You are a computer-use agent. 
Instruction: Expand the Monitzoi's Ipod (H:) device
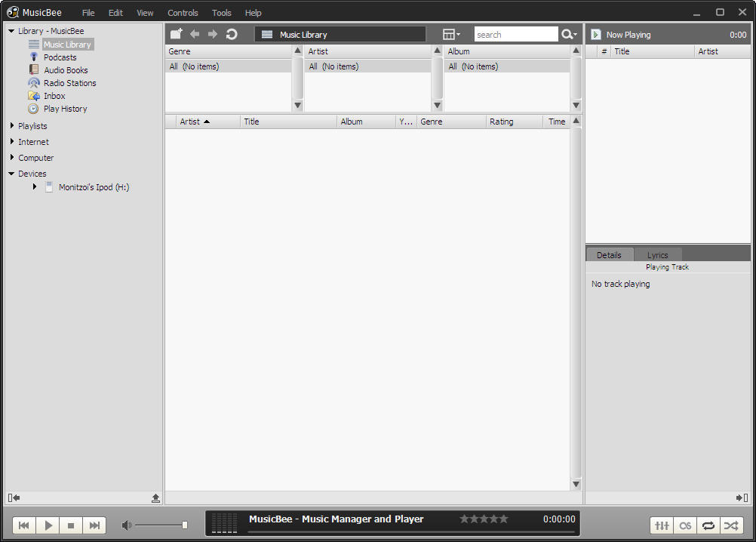coord(35,186)
